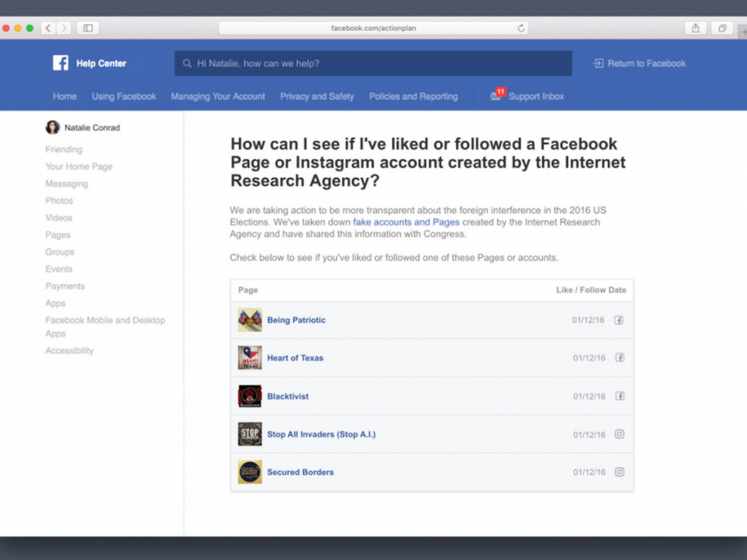Select Your Home Page in the sidebar
Viewport: 747px width, 560px height.
(79, 166)
